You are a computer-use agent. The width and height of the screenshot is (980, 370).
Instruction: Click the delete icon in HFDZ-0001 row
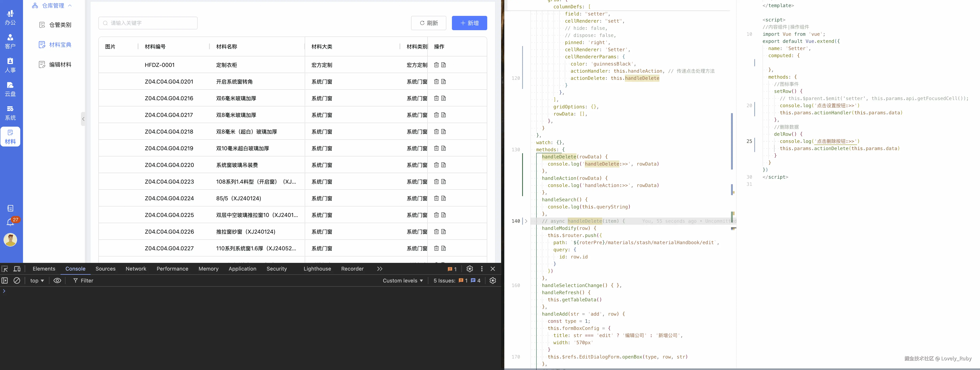click(436, 65)
